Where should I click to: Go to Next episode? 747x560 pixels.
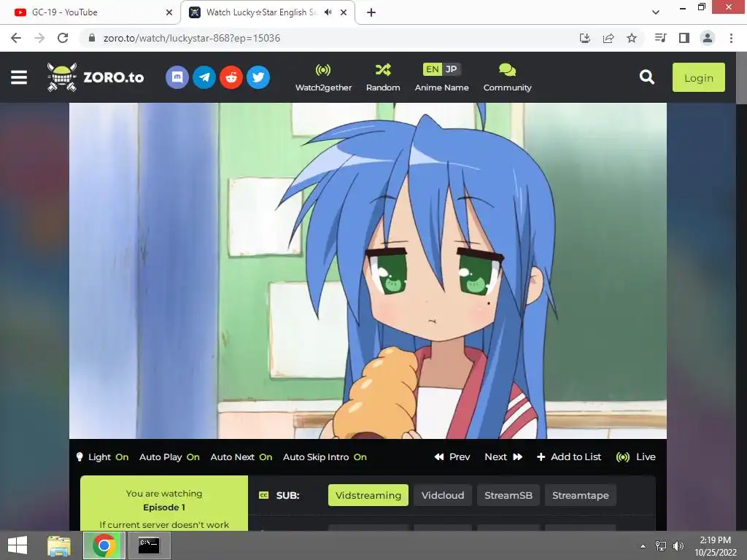pyautogui.click(x=503, y=457)
